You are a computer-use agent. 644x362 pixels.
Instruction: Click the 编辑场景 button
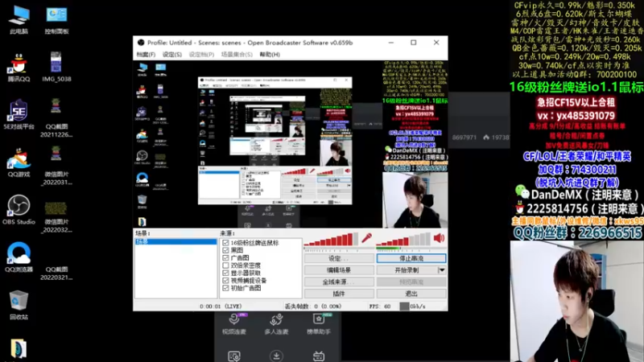pyautogui.click(x=339, y=270)
